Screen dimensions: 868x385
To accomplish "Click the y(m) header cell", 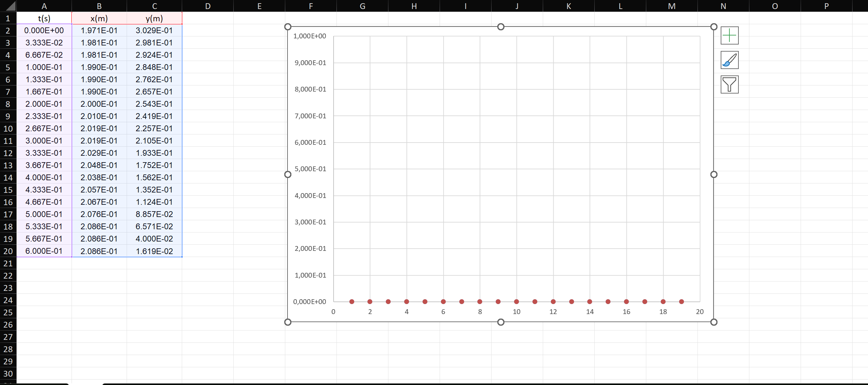I will tap(154, 18).
